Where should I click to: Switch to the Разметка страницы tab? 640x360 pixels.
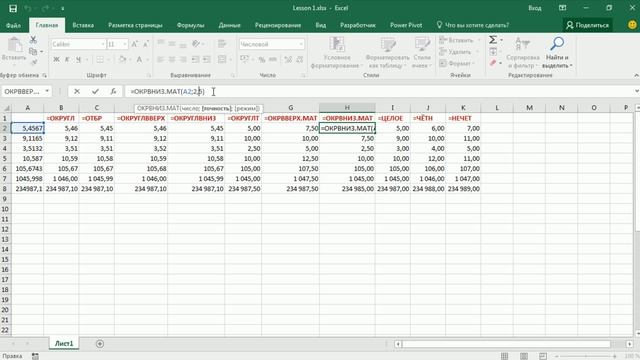(x=135, y=25)
